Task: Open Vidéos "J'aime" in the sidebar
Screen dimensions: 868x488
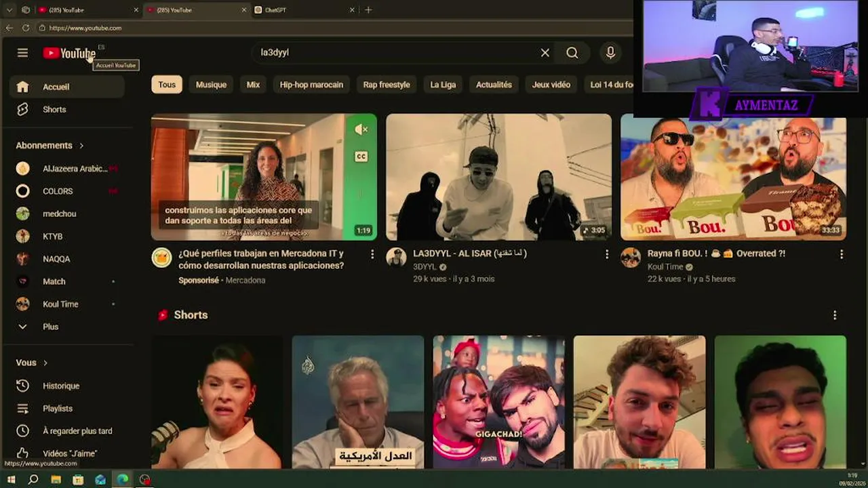Action: [66, 453]
